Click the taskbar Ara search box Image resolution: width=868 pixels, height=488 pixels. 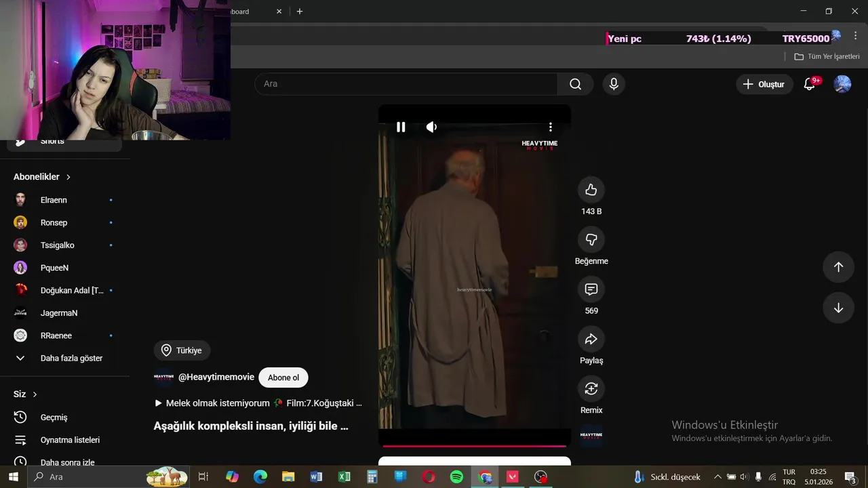(108, 477)
